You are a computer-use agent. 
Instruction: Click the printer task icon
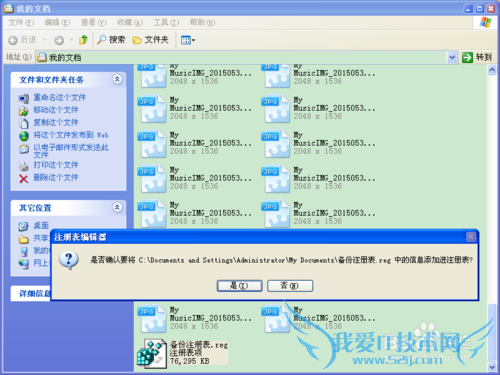(24, 166)
